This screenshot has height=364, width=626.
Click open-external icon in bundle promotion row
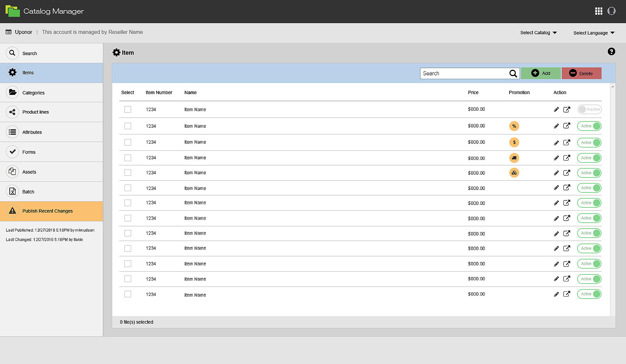click(x=567, y=173)
